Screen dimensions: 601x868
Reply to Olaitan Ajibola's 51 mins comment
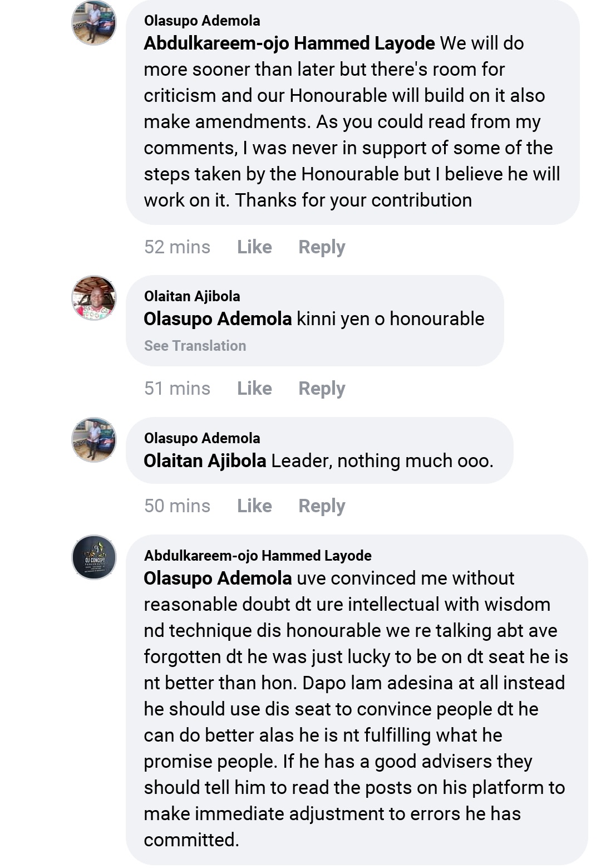322,389
